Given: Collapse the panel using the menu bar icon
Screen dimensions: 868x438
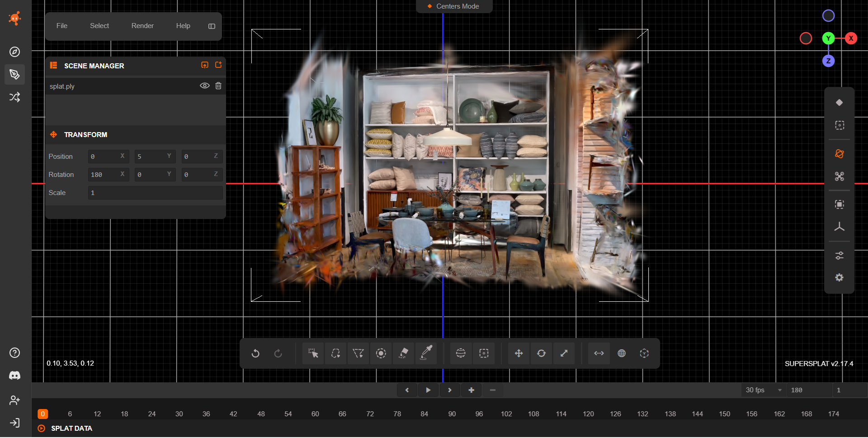Looking at the screenshot, I should coord(212,26).
